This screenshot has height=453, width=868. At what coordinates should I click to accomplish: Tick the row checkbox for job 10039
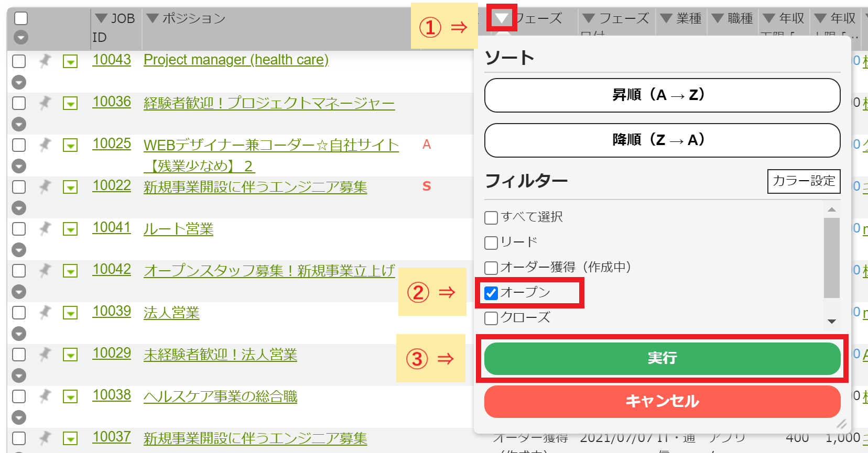[19, 313]
